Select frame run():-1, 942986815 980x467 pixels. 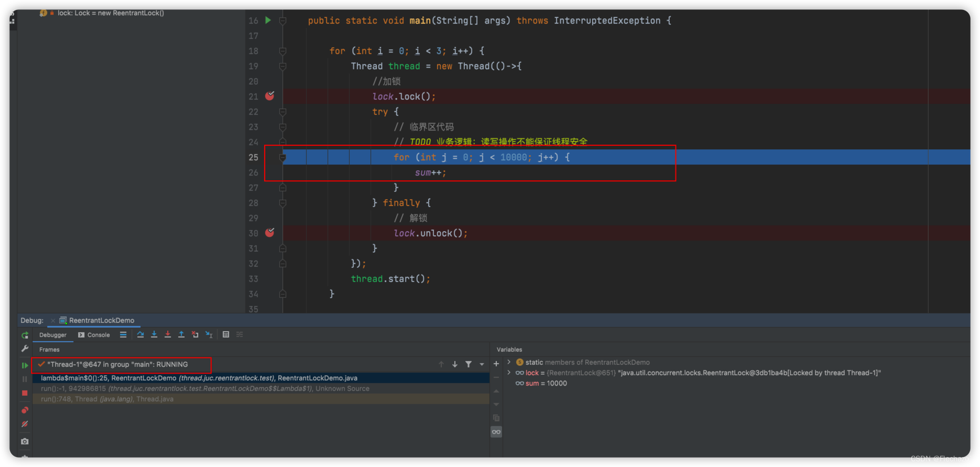click(261, 388)
